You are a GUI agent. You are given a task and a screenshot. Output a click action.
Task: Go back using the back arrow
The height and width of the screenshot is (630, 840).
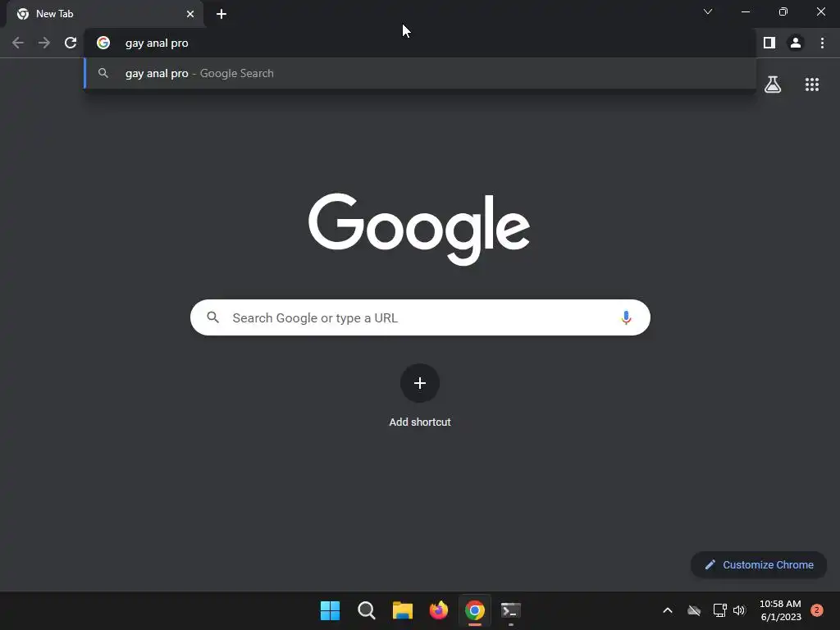click(x=18, y=43)
